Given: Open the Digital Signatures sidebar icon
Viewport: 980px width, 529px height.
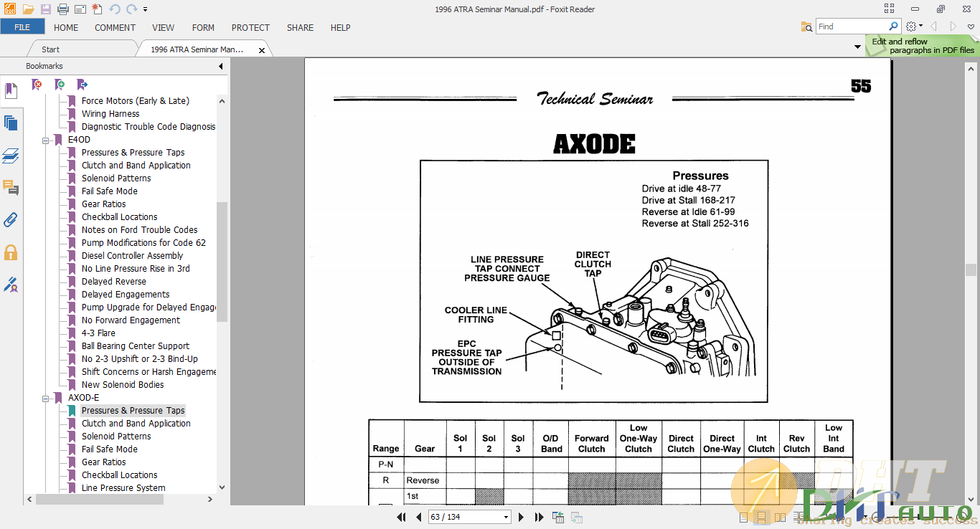Looking at the screenshot, I should tap(11, 285).
